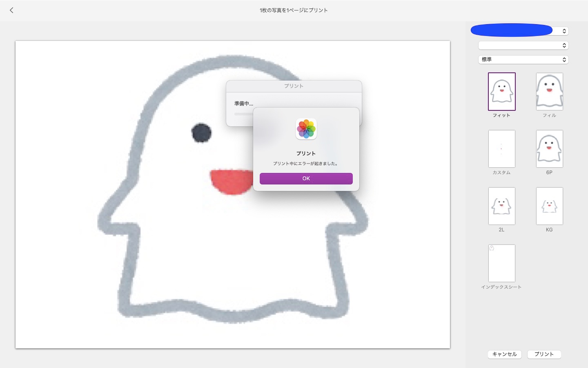
Task: Click the 準備中 progress bar
Action: point(243,114)
